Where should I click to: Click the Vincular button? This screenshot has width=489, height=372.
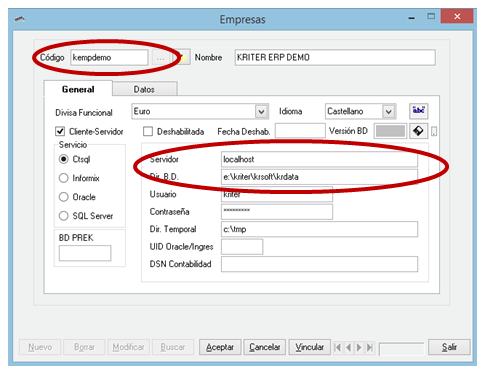click(309, 347)
